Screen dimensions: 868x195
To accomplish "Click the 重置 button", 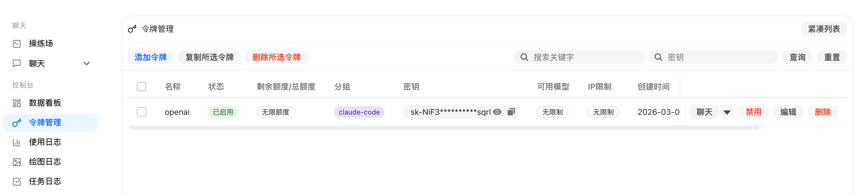I will coord(832,57).
